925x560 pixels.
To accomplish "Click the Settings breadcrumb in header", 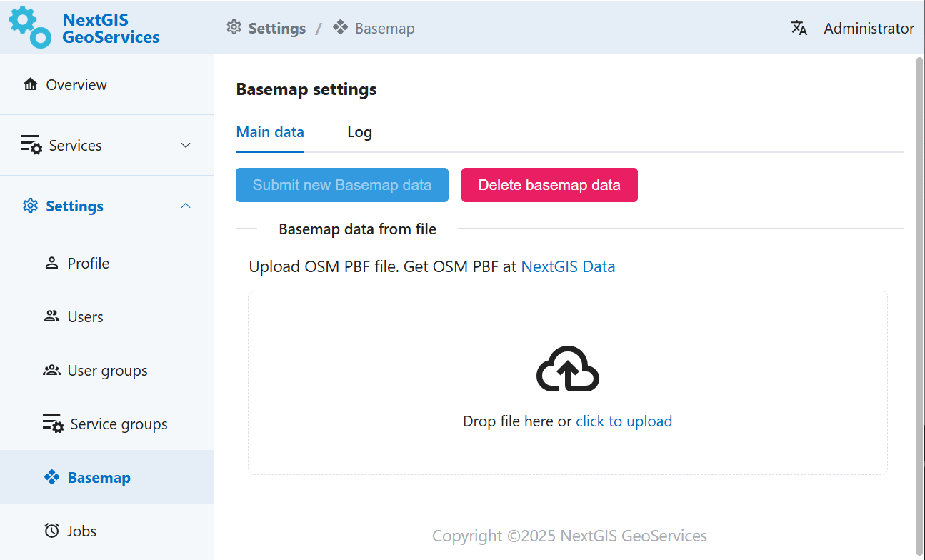I will click(276, 29).
